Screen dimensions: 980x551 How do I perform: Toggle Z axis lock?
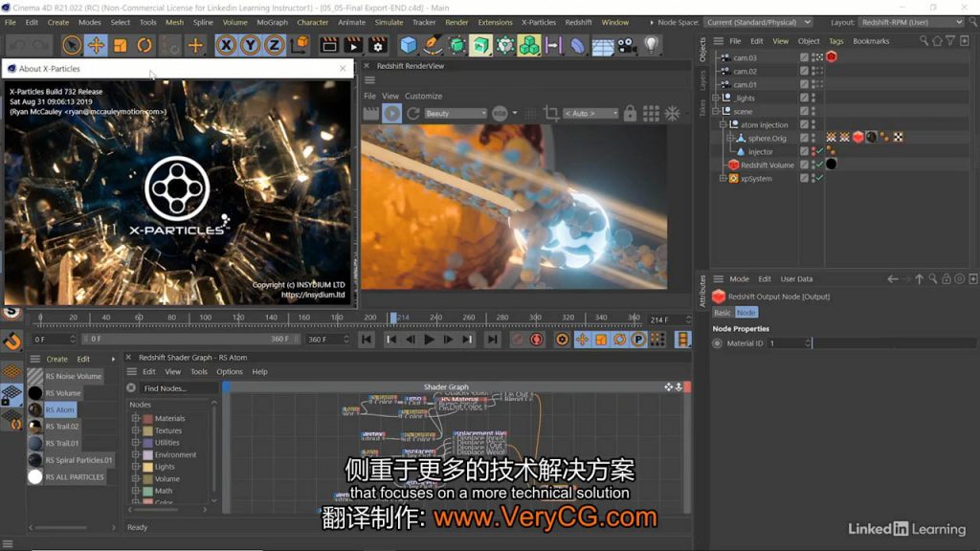(x=274, y=45)
